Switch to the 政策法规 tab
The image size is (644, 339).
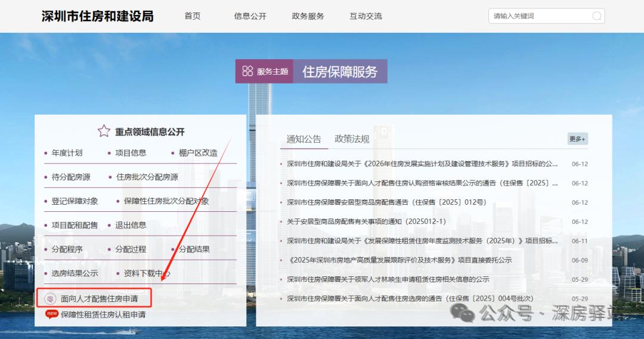[x=352, y=139]
